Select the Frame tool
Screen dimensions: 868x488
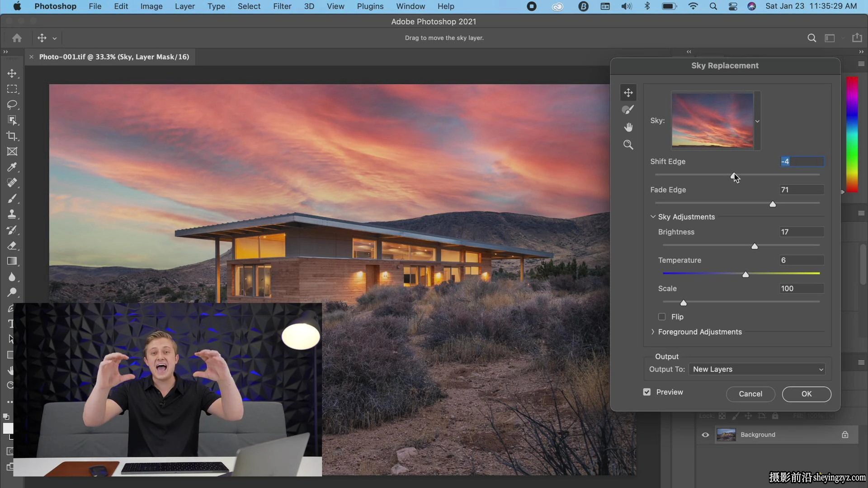click(12, 152)
